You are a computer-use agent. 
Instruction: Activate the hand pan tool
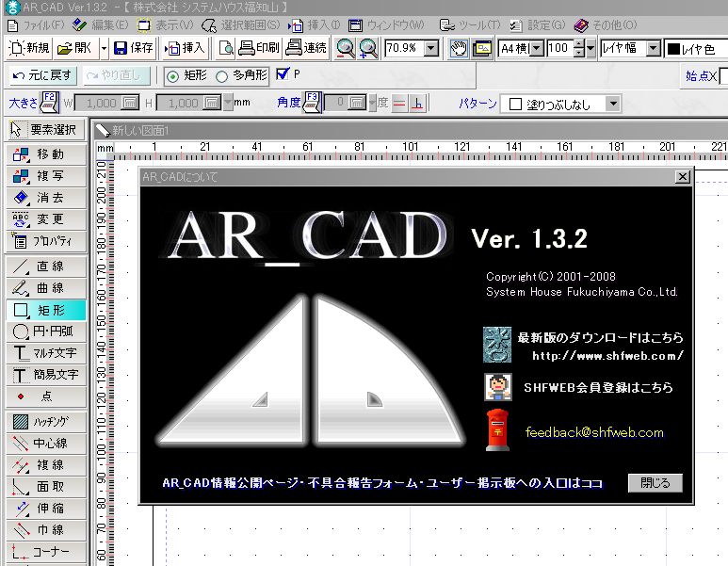pyautogui.click(x=459, y=48)
